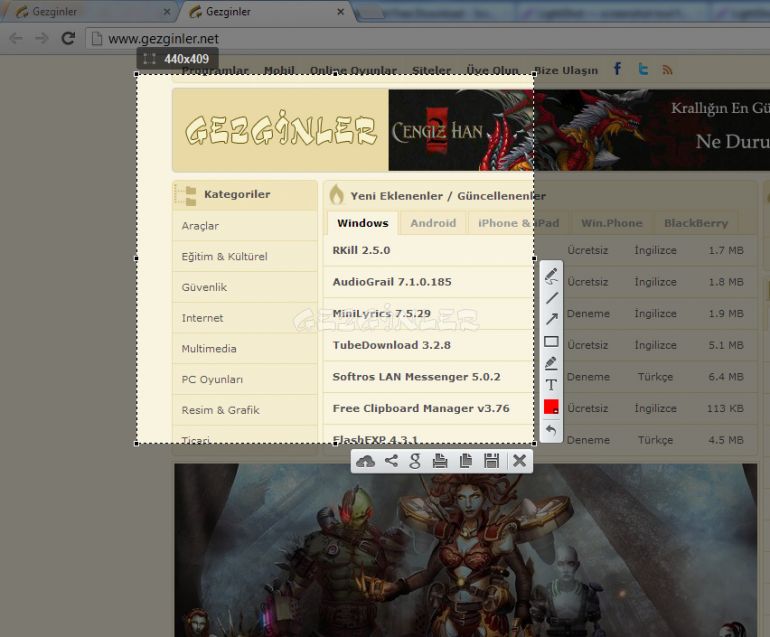Select the Lightshot text tool
770x637 pixels.
551,385
